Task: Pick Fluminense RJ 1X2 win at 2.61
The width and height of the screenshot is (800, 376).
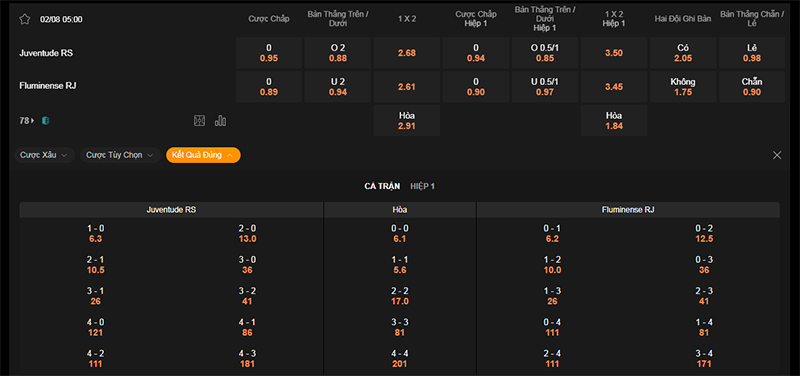Action: [x=407, y=87]
